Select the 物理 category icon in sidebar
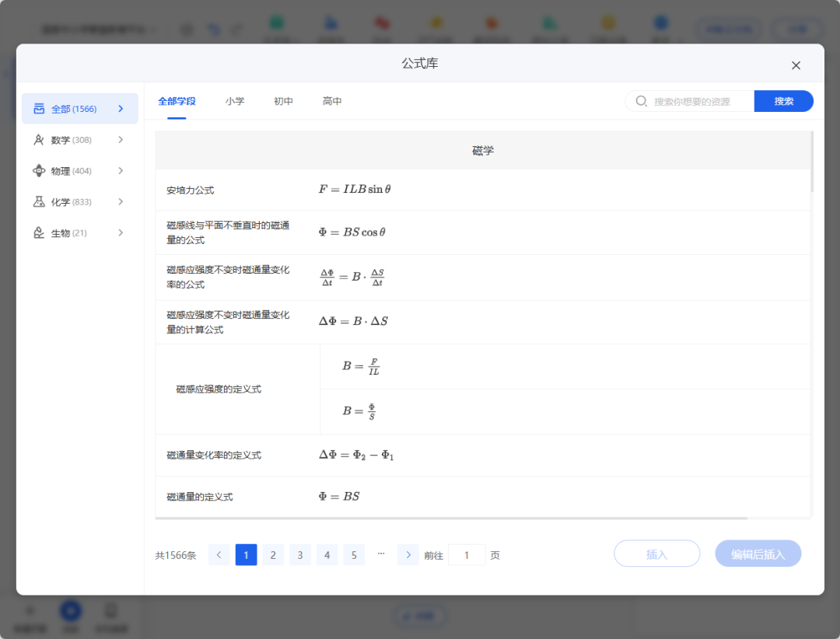The height and width of the screenshot is (639, 840). pyautogui.click(x=40, y=171)
